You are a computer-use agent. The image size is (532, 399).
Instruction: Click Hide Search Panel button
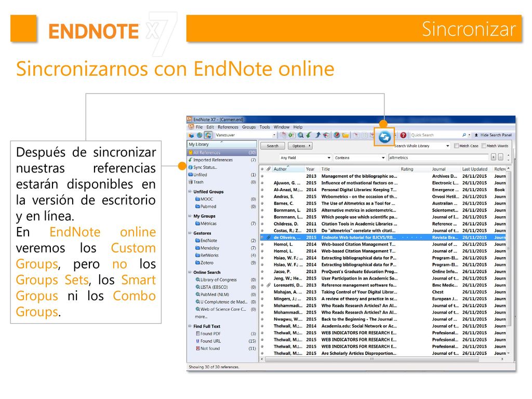pos(493,135)
